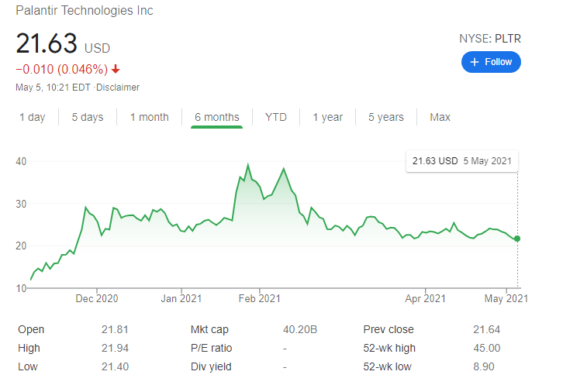563x392 pixels.
Task: Click the 52-wk high value 45.00
Action: pos(486,349)
